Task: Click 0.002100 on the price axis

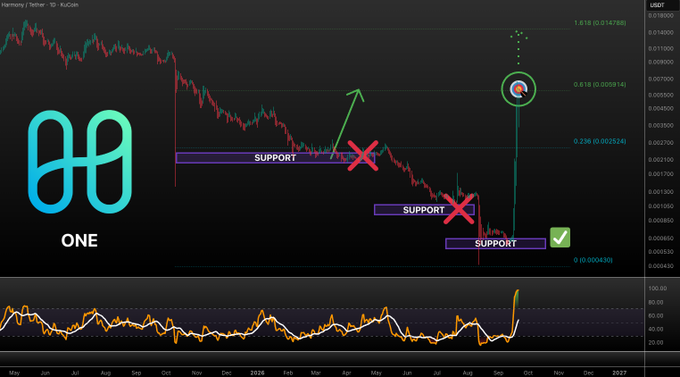Action: click(x=661, y=160)
